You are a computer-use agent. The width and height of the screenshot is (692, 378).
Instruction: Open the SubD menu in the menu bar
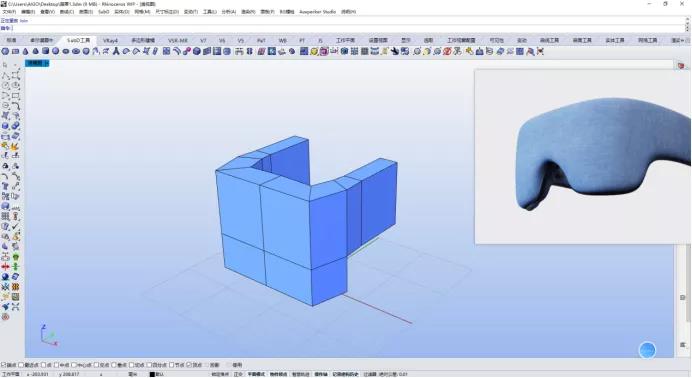point(103,11)
